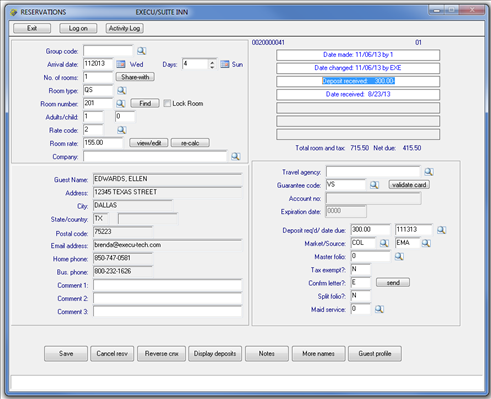Focus the Rate code field
Screen dimensions: 491x399
point(93,130)
